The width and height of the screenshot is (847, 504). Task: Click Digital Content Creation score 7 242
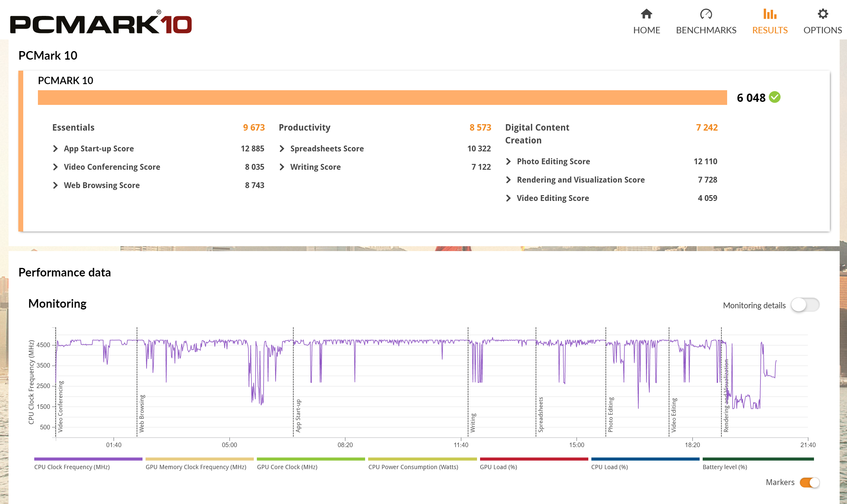[x=707, y=127]
